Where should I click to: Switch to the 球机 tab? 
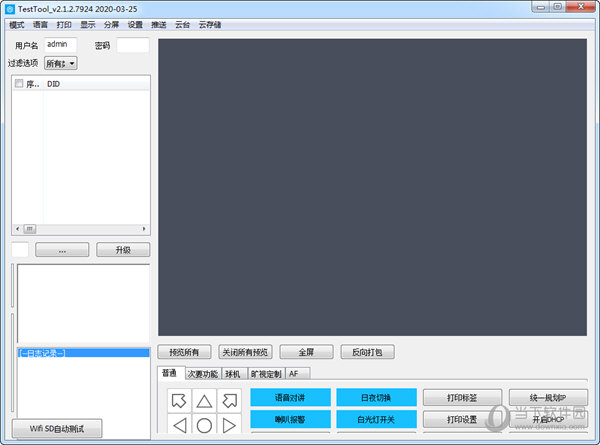coord(234,374)
